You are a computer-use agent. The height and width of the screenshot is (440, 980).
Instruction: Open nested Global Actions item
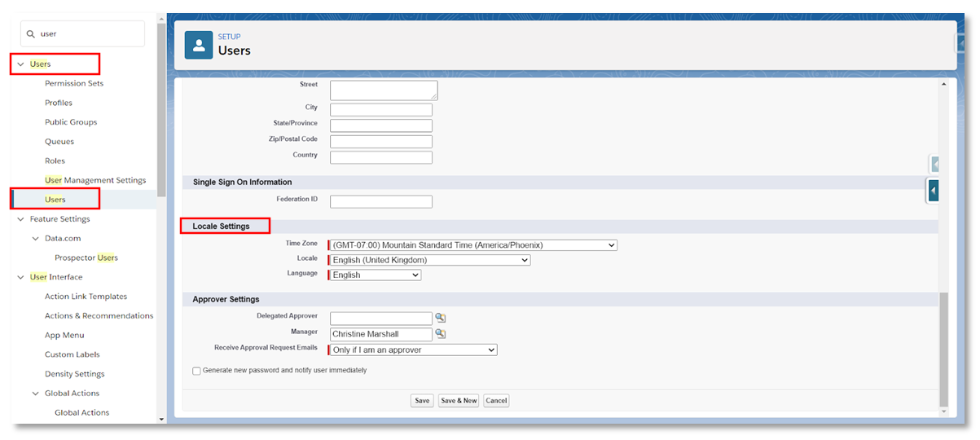pos(82,413)
